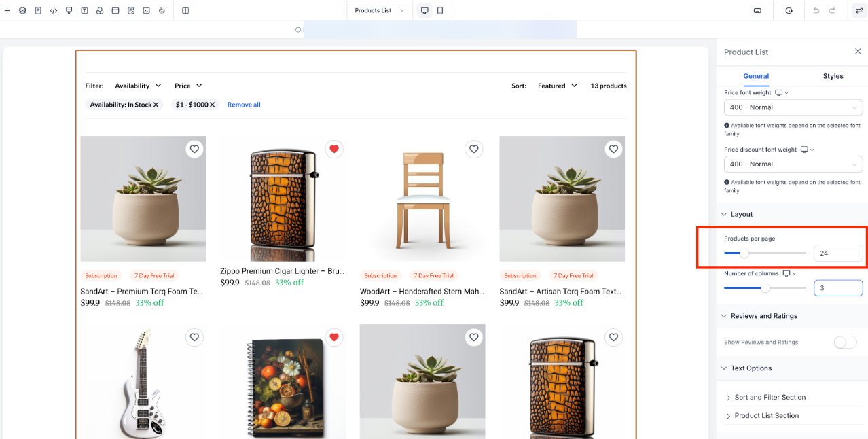Expand Sort and Filter Section

[x=765, y=398]
